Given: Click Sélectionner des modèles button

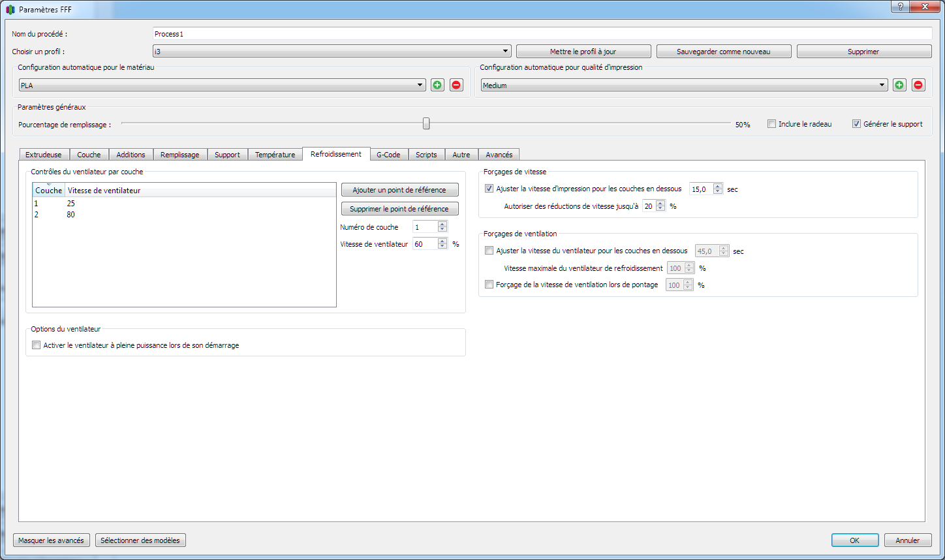Looking at the screenshot, I should (140, 540).
